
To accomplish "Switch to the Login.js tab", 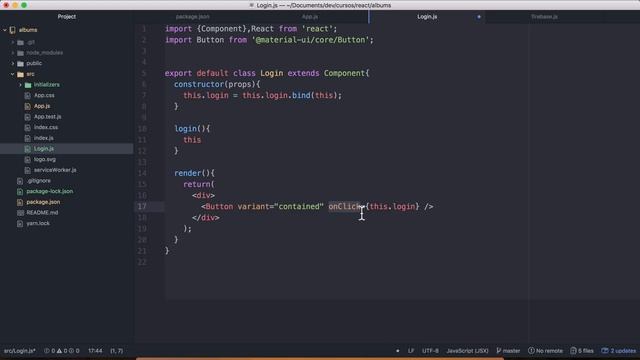I will pyautogui.click(x=427, y=17).
